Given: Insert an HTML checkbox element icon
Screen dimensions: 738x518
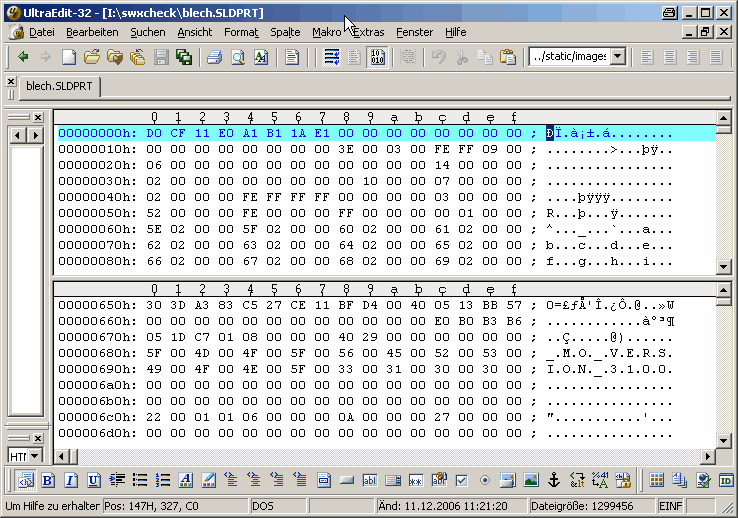Looking at the screenshot, I should [x=462, y=480].
